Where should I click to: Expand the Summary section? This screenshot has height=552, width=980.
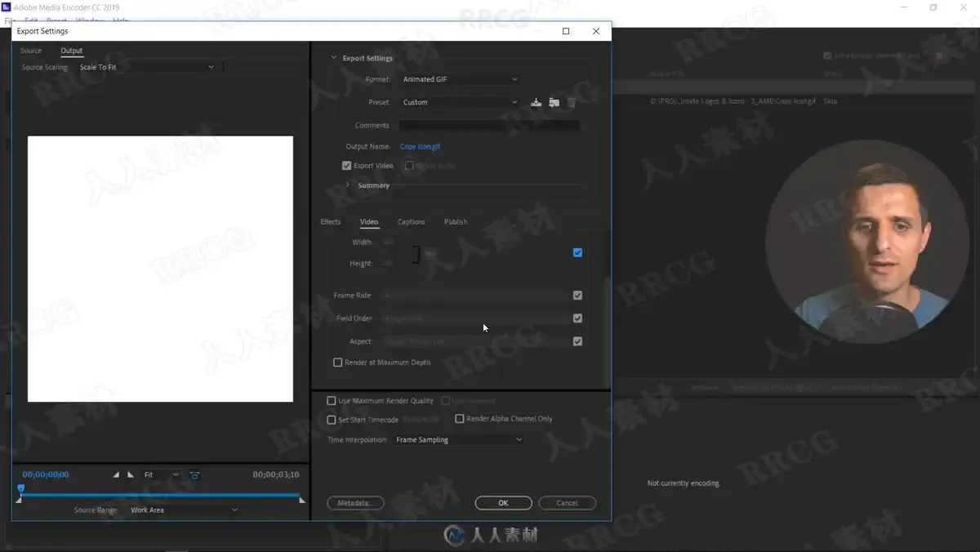click(348, 185)
